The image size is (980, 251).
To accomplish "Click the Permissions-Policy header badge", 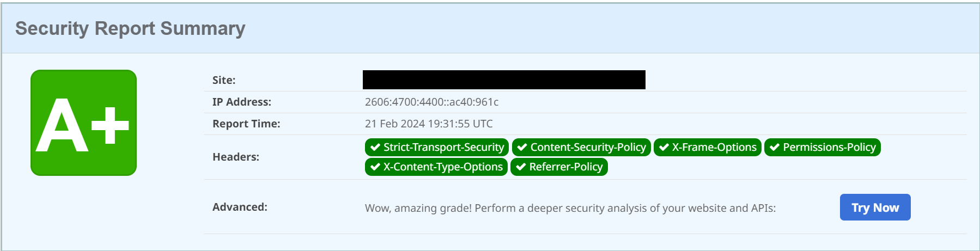I will click(822, 147).
